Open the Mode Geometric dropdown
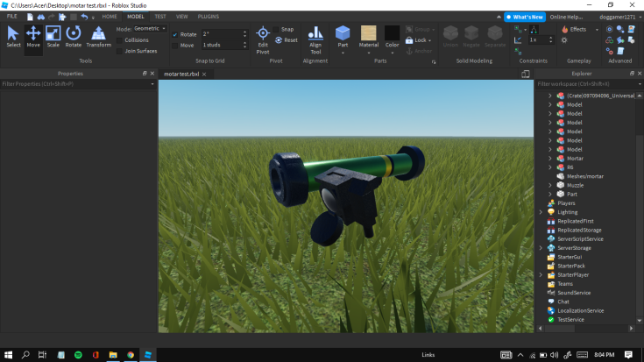This screenshot has height=362, width=644. tap(150, 29)
